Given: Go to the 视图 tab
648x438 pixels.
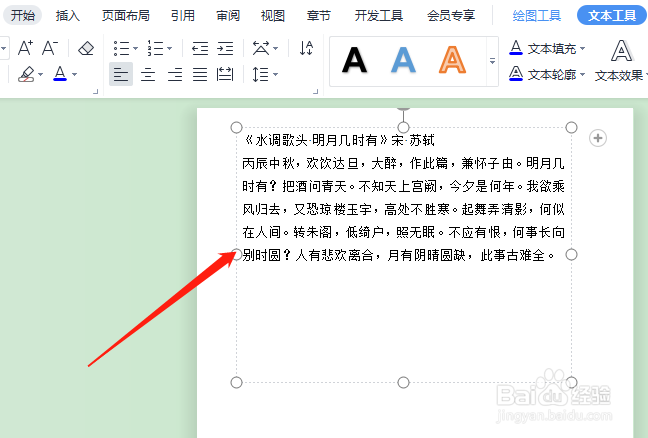Looking at the screenshot, I should tap(273, 15).
